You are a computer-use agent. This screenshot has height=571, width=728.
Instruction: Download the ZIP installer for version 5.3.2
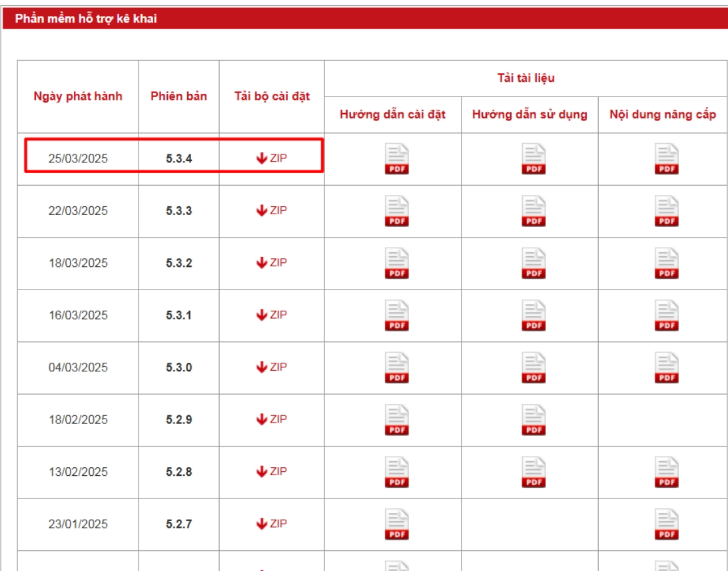tap(272, 262)
